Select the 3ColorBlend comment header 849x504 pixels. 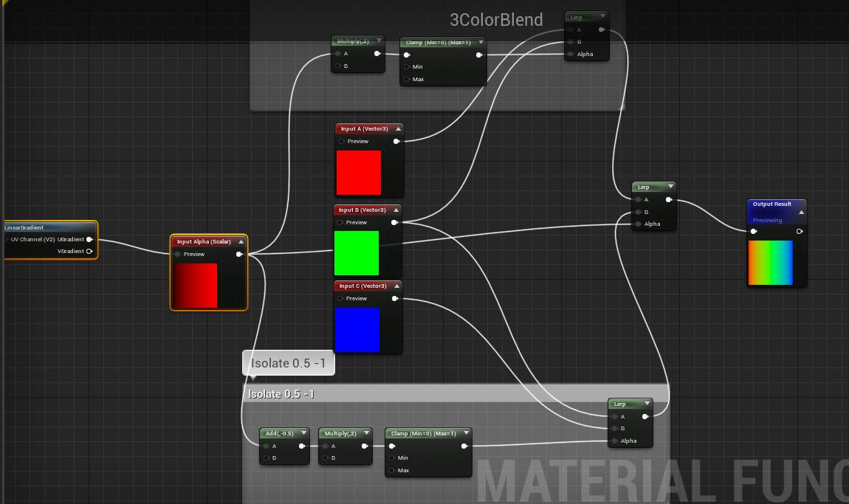pos(496,20)
